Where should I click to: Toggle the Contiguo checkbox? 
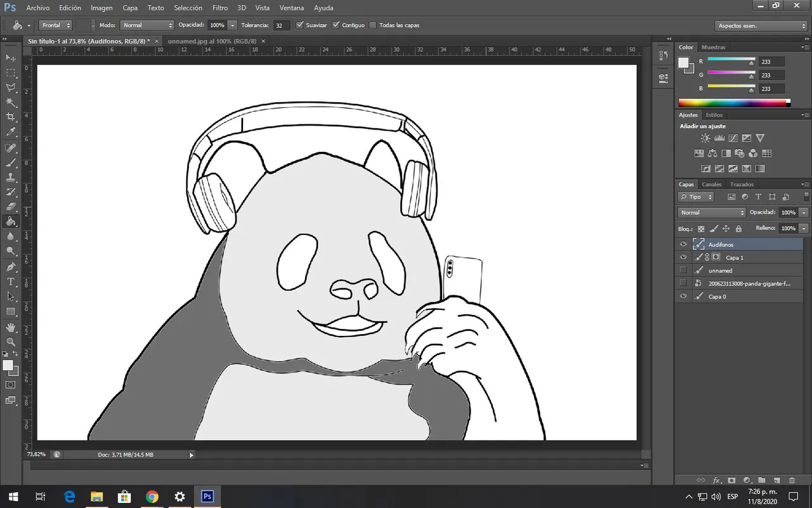336,25
